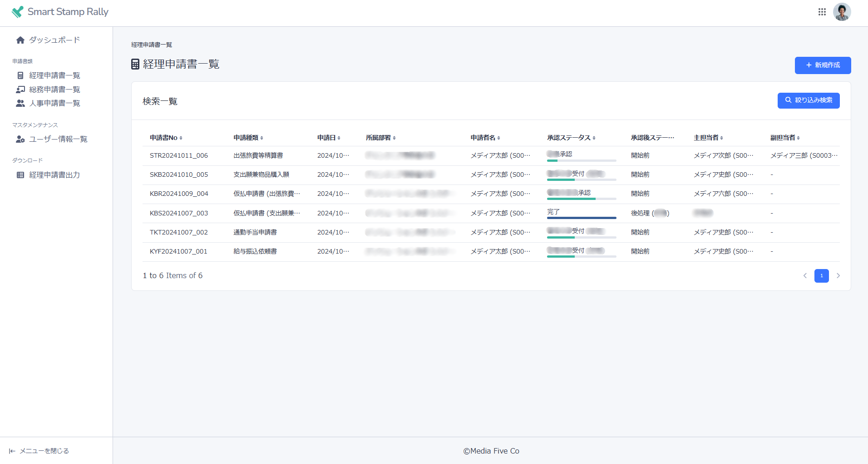Viewport: 868px width, 464px height.
Task: Click the 総務申請書一覧 sidebar icon
Action: click(20, 90)
